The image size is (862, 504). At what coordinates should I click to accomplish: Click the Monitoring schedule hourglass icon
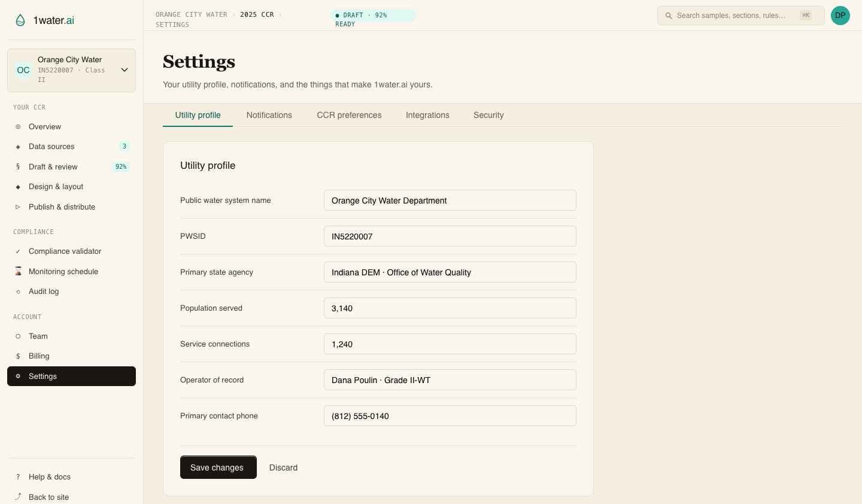click(x=18, y=272)
